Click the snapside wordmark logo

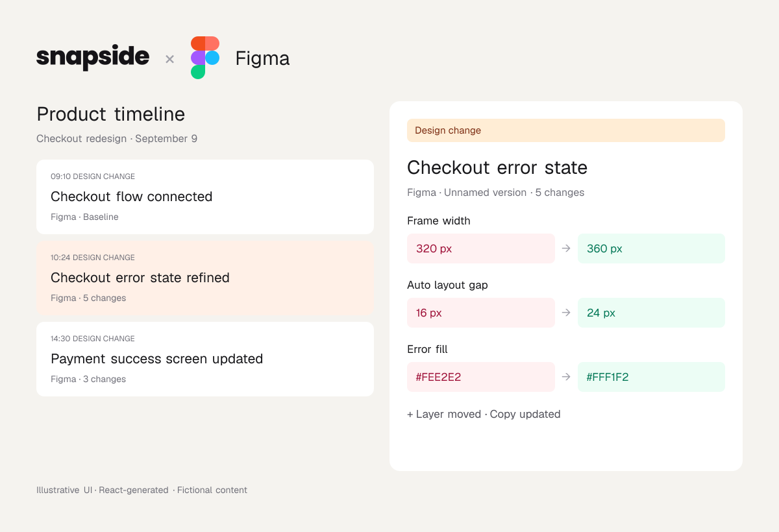pos(93,58)
